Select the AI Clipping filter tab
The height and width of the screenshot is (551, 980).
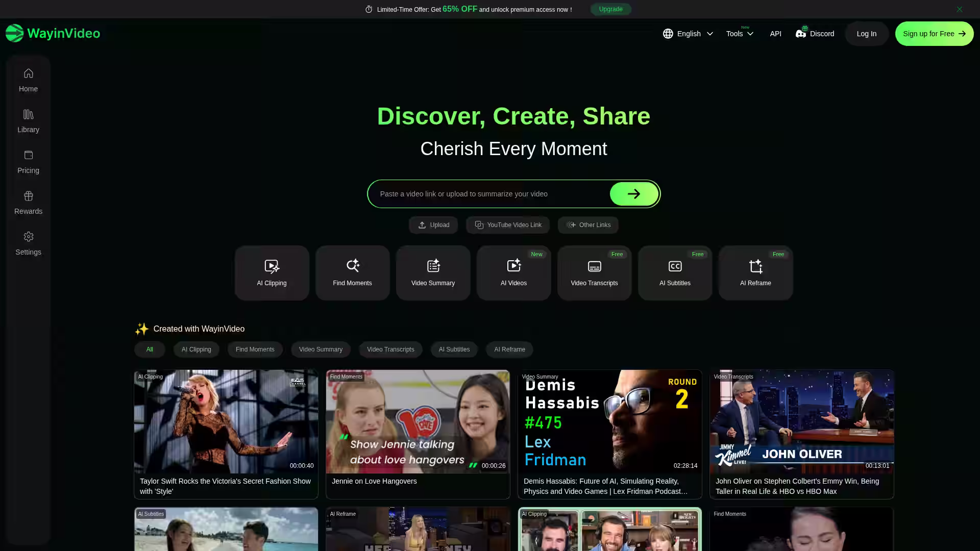pyautogui.click(x=196, y=349)
